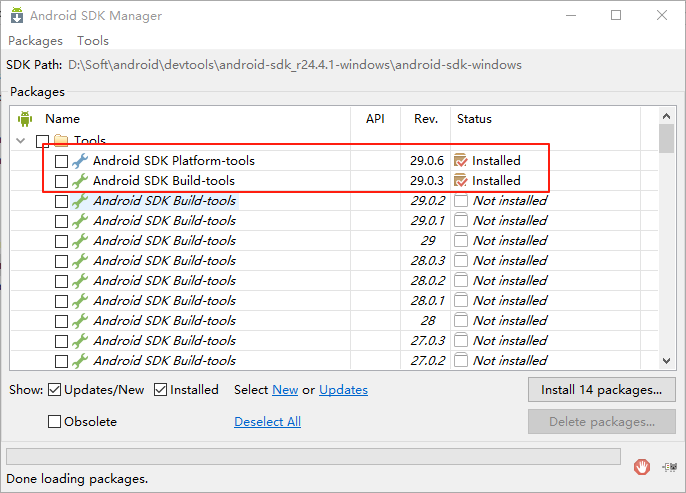Check Build-tools 27.0.2 checkbox

pyautogui.click(x=61, y=361)
